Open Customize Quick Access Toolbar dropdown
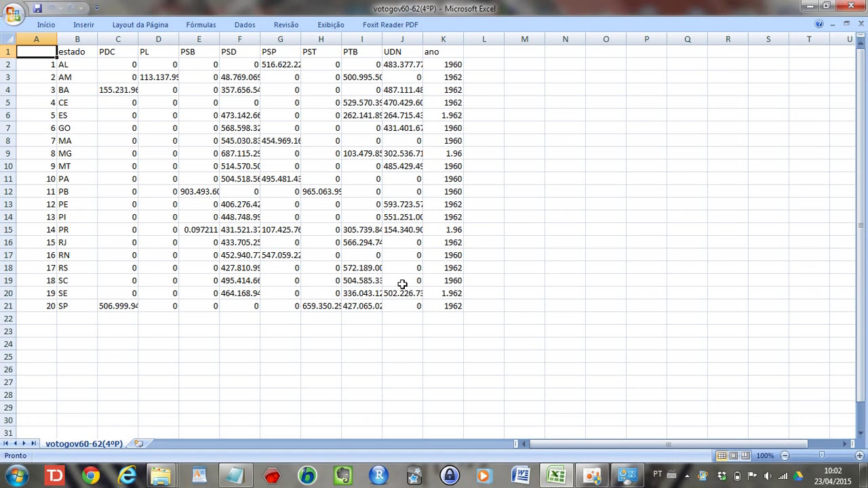The height and width of the screenshot is (488, 868). click(96, 8)
